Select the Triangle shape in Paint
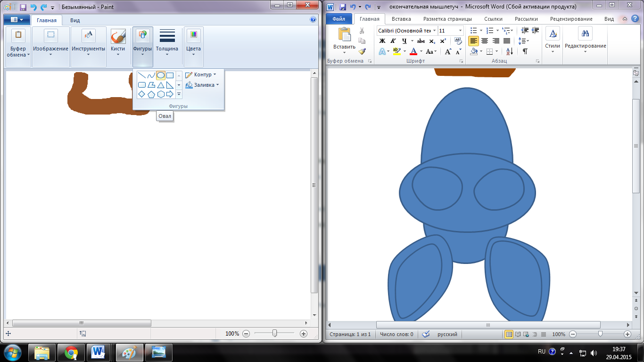Image resolution: width=644 pixels, height=362 pixels. pyautogui.click(x=161, y=85)
